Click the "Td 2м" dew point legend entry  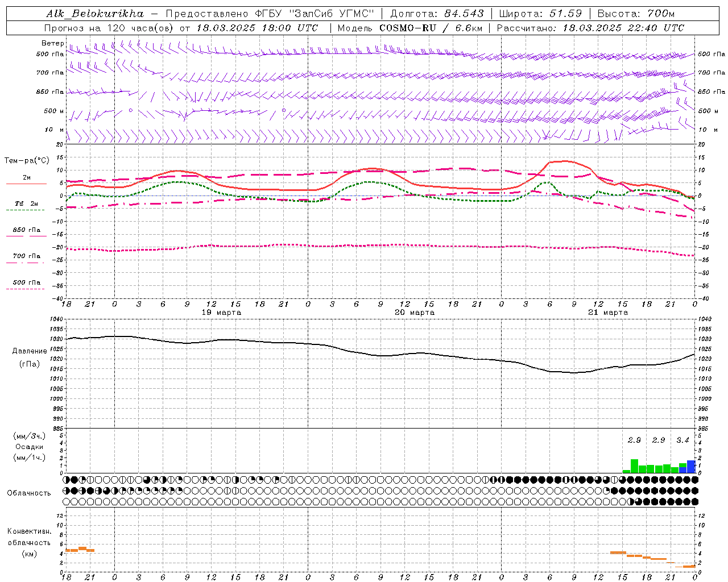[x=27, y=203]
